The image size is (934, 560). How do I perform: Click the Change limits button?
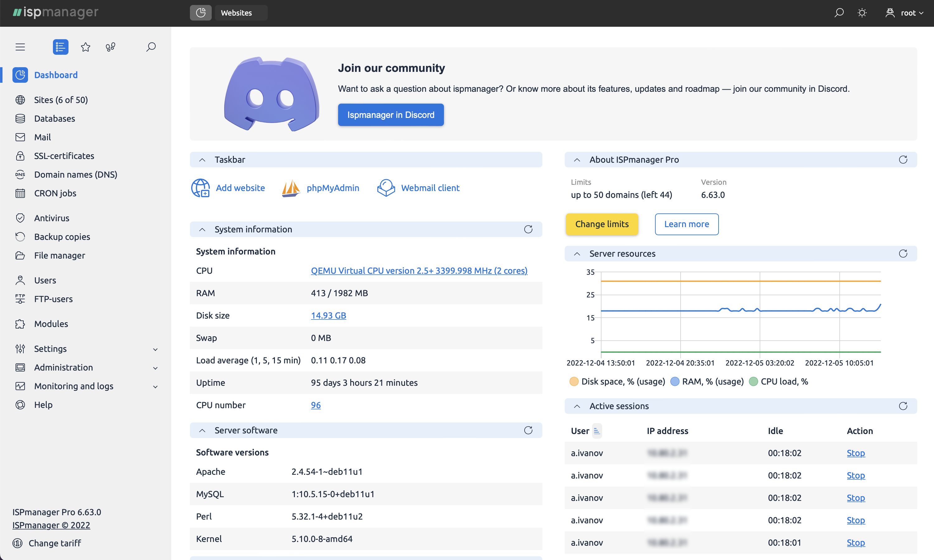click(x=602, y=224)
